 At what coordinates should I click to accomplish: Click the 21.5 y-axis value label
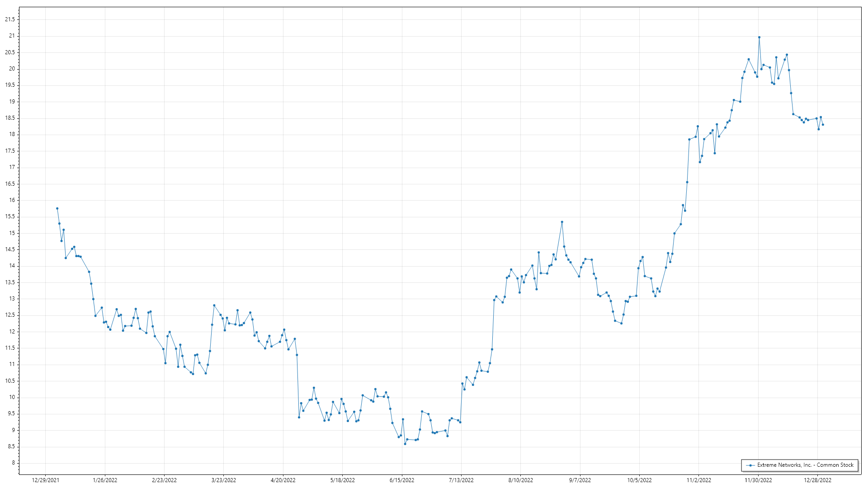[10, 19]
